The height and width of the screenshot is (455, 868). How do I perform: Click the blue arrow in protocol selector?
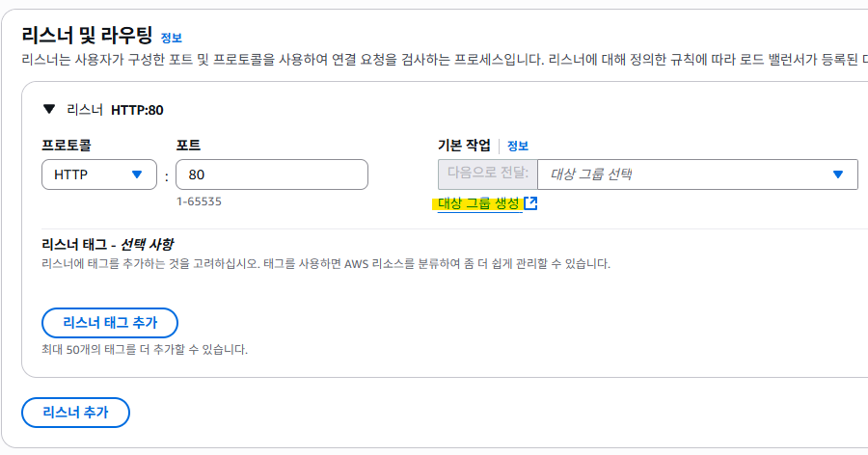pyautogui.click(x=137, y=174)
